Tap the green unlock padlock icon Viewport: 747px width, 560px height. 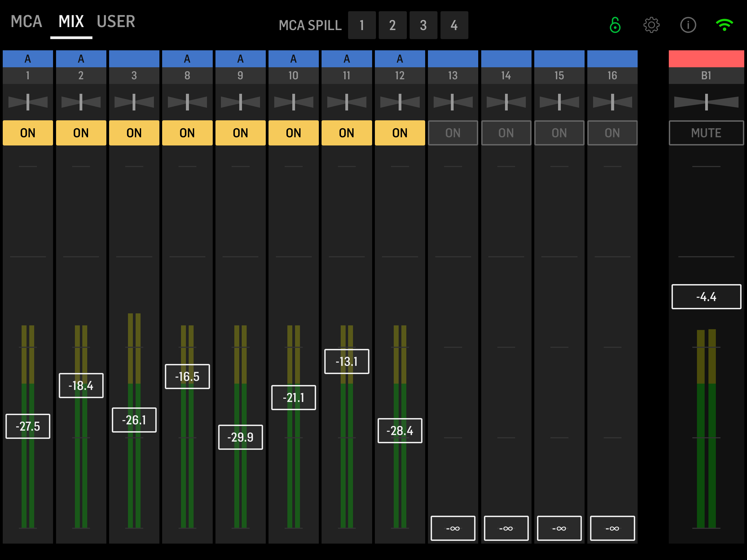pos(615,25)
